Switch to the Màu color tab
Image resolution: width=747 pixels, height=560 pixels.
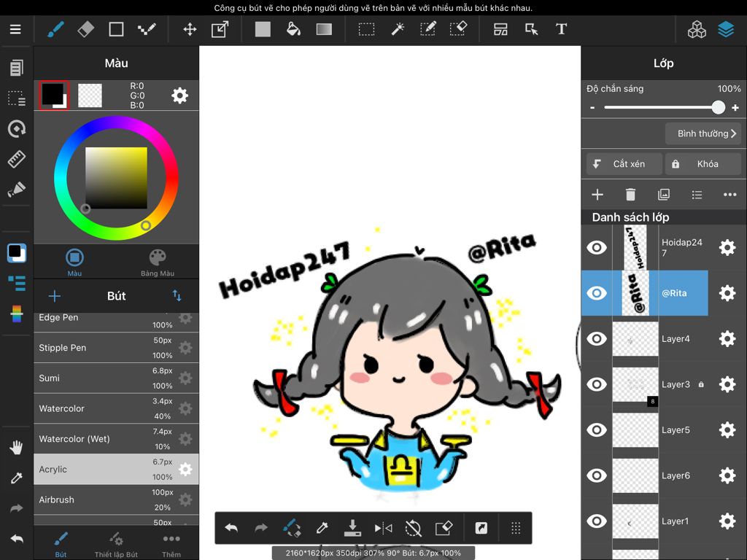(x=74, y=262)
